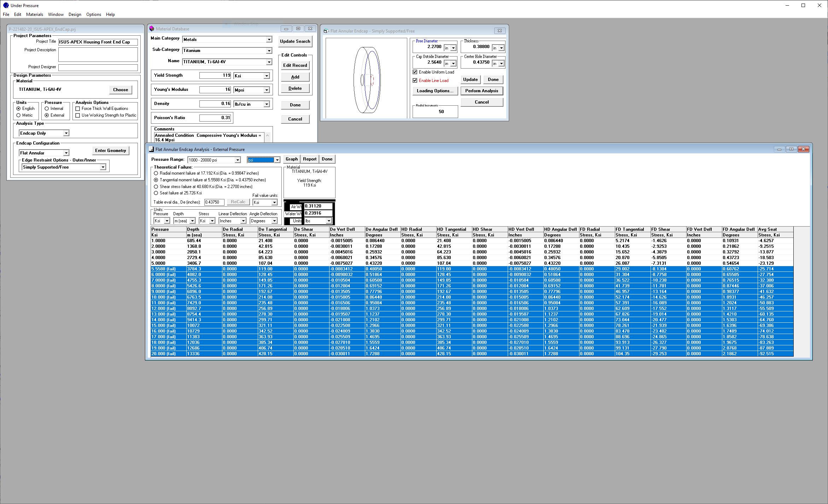Click the Choose material button
Screen dimensions: 828x504
click(x=121, y=90)
